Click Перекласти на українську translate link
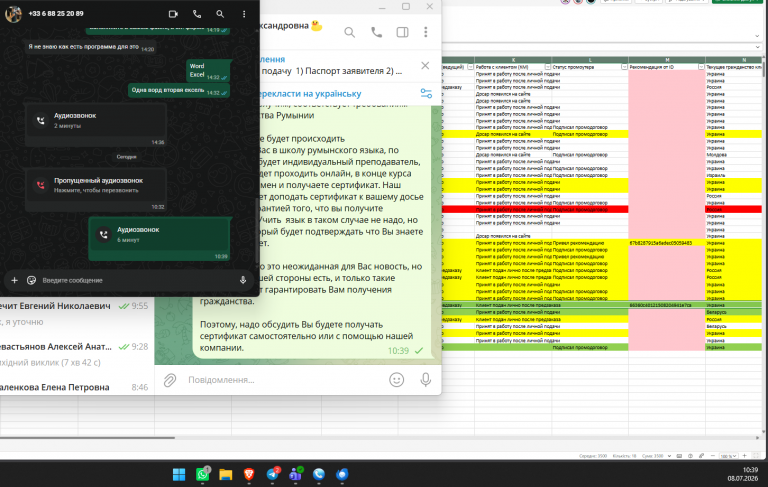 pyautogui.click(x=310, y=94)
